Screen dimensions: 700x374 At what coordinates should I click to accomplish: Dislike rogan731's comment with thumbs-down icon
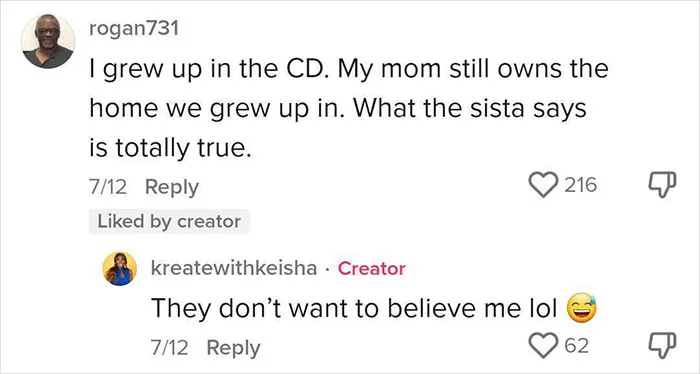(662, 185)
